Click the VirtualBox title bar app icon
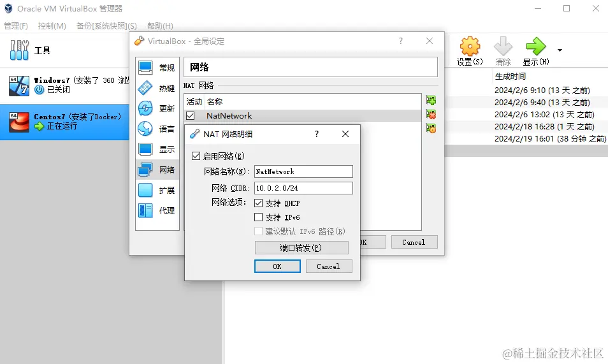 pyautogui.click(x=8, y=8)
